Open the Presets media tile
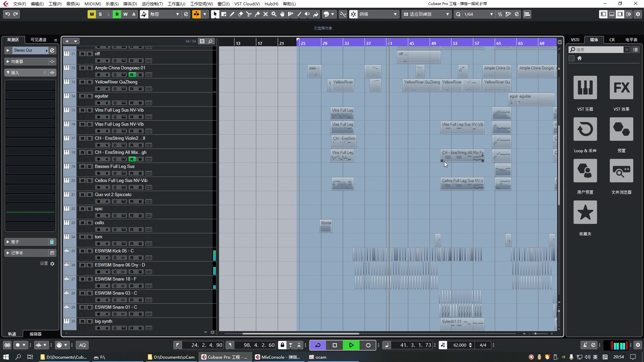The image size is (644, 362). (622, 129)
